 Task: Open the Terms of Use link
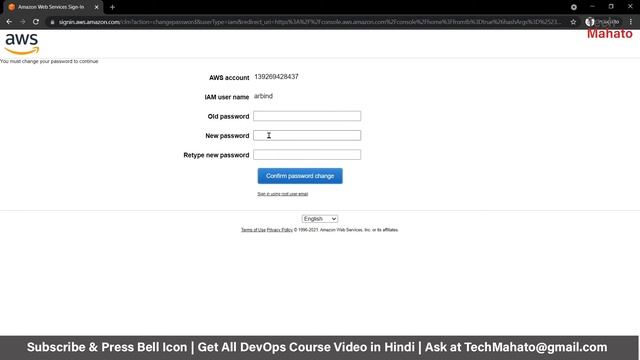(x=253, y=230)
